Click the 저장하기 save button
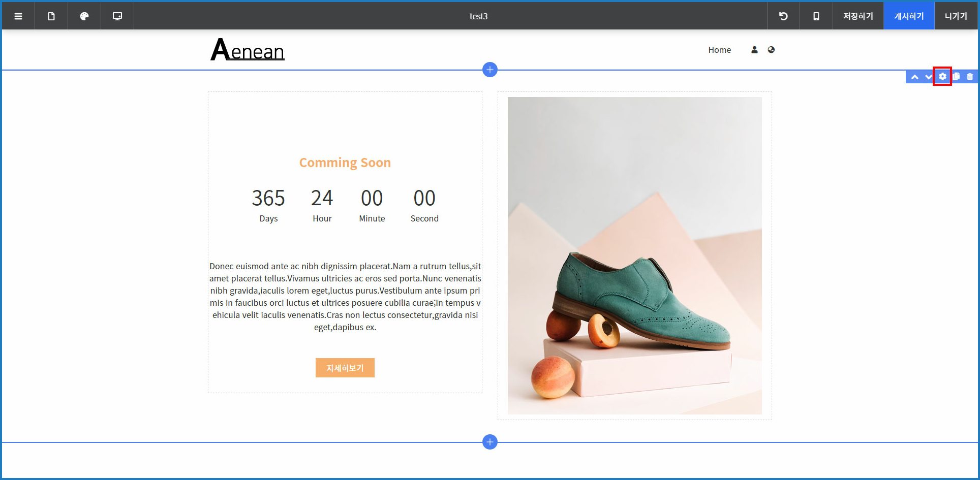 click(858, 16)
